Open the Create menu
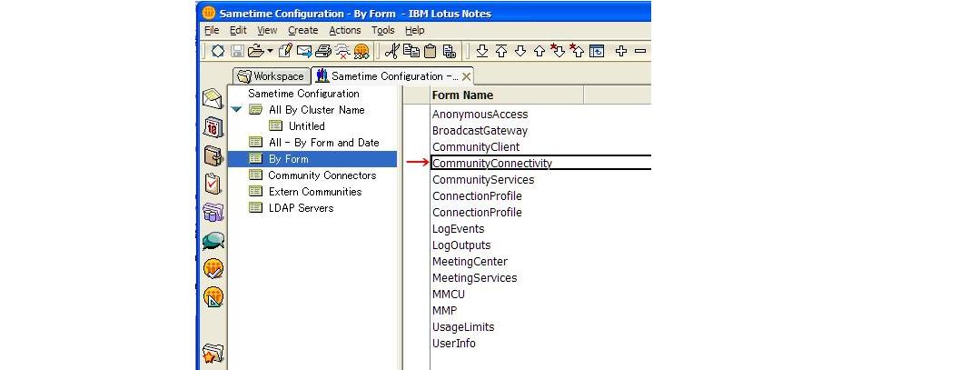Viewport: 980px width, 370px height. (x=303, y=30)
